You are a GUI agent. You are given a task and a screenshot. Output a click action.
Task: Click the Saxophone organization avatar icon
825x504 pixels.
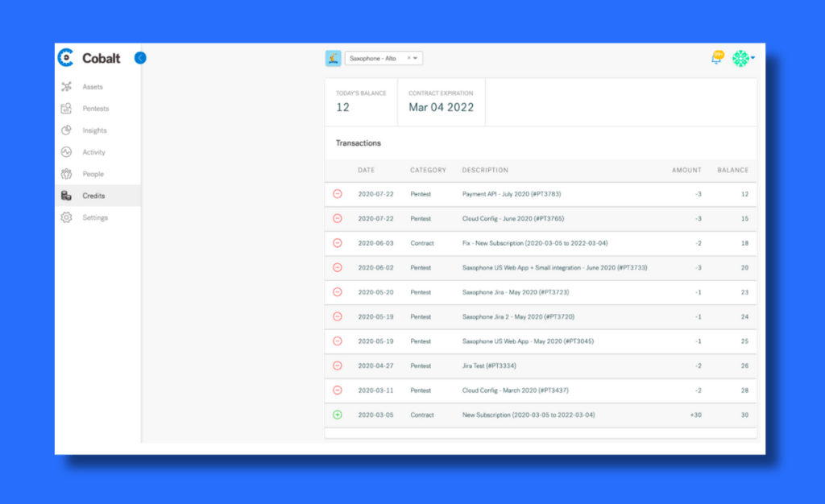[333, 58]
